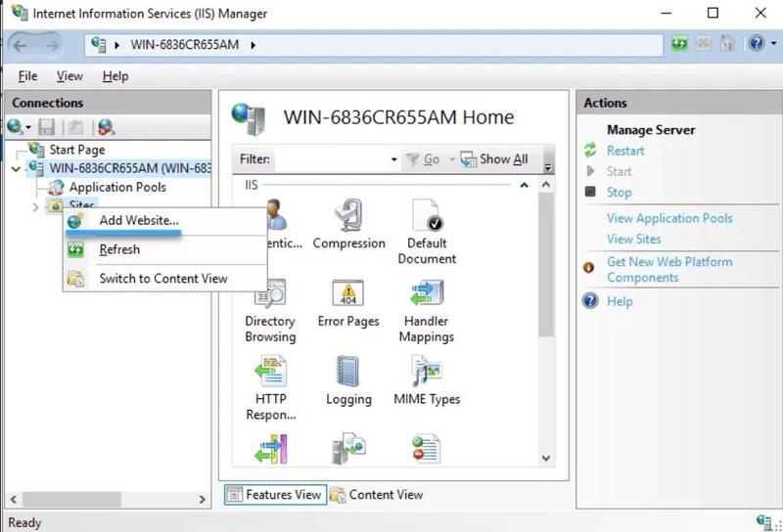Open the Filter dropdown arrow
Screen dimensions: 783x532
coord(394,159)
